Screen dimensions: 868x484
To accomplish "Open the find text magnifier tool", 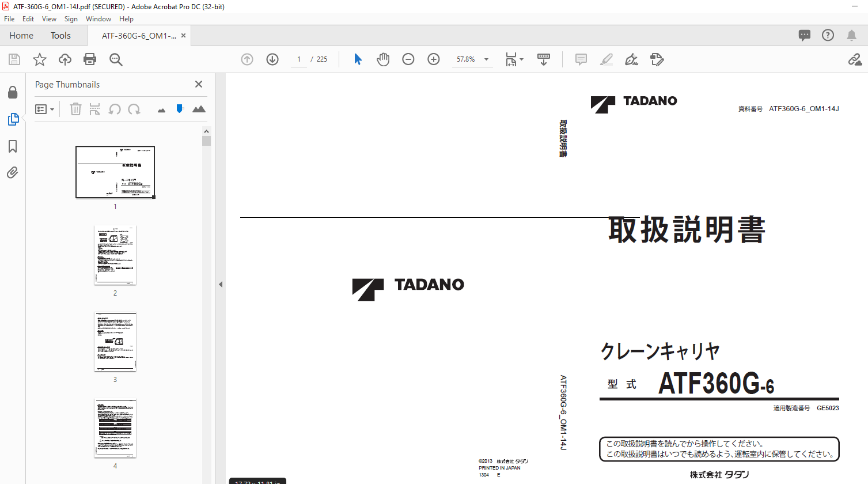I will (116, 59).
